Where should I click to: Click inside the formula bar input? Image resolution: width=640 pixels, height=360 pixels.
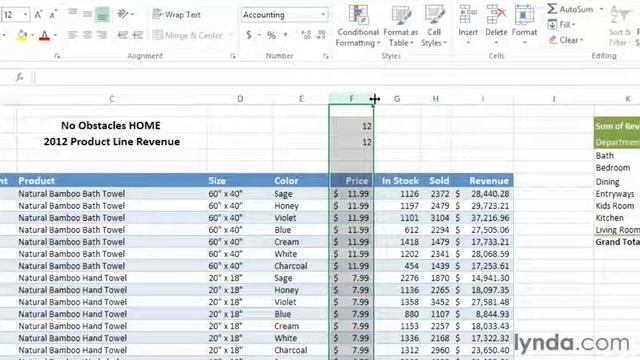337,77
